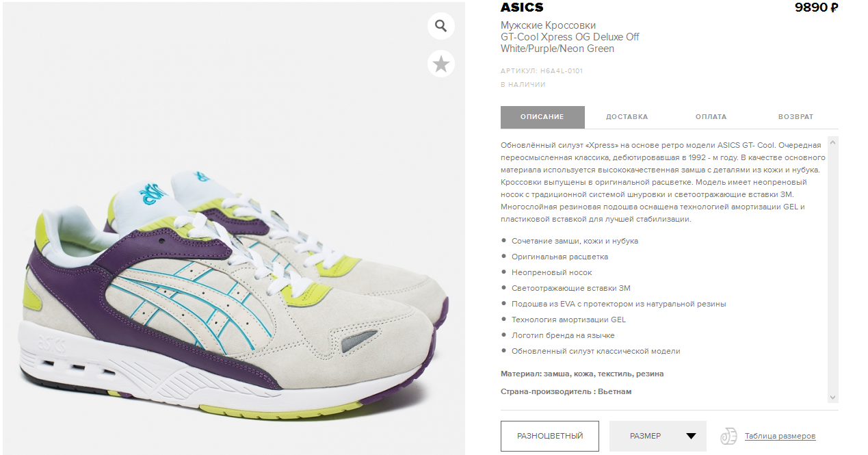Switch to the ДОСТАВКА tab
868x455 pixels.
pyautogui.click(x=627, y=117)
